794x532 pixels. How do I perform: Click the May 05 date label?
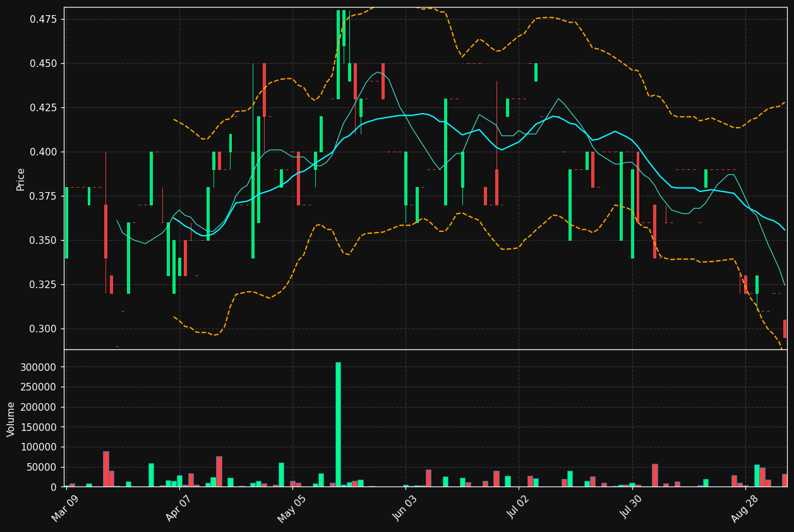pyautogui.click(x=291, y=507)
